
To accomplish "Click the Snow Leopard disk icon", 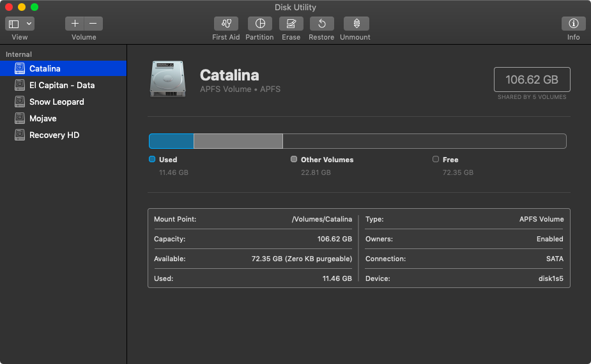I will click(x=20, y=102).
